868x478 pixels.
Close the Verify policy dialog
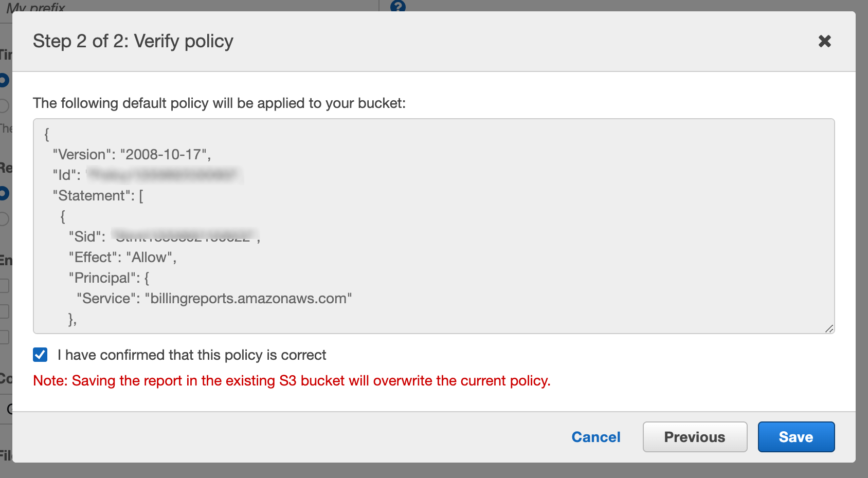825,41
